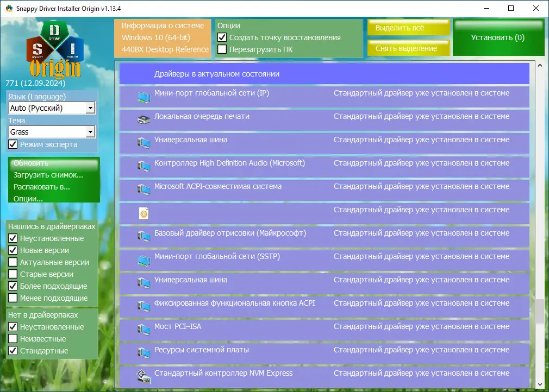549x392 pixels.
Task: Open Информация о системе panel
Action: (x=163, y=38)
